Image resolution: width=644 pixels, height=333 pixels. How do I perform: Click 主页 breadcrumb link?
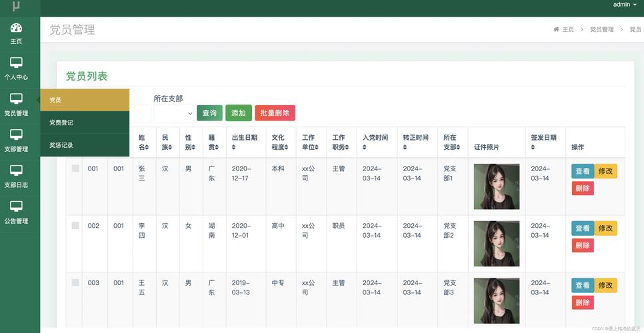(x=568, y=29)
